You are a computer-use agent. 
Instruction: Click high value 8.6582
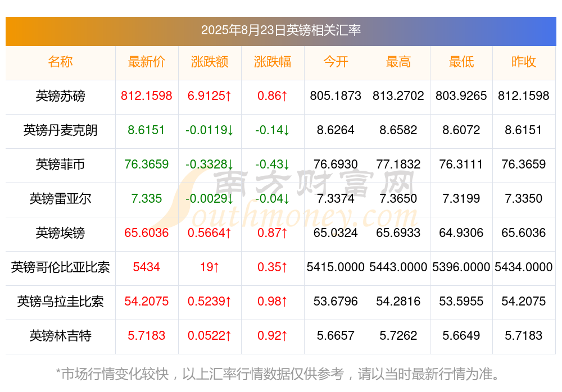coord(398,130)
